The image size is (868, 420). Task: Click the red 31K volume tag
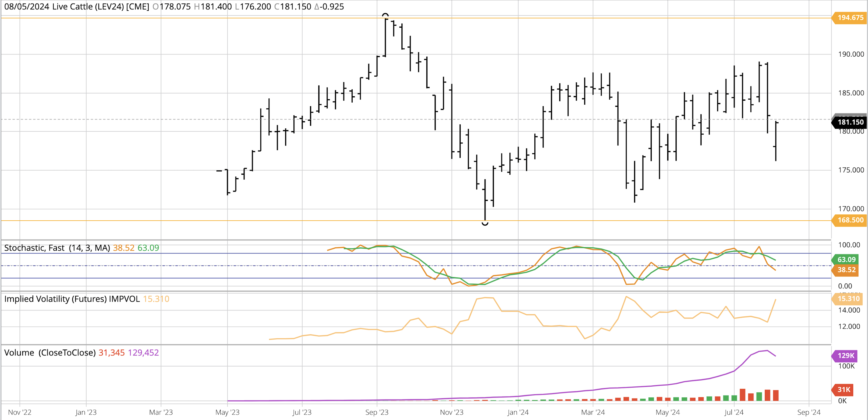click(x=844, y=390)
